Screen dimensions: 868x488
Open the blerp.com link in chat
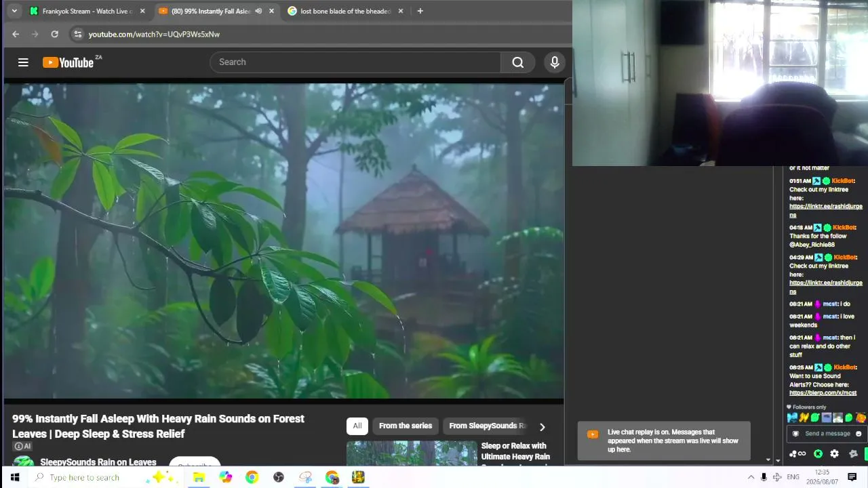coord(823,393)
